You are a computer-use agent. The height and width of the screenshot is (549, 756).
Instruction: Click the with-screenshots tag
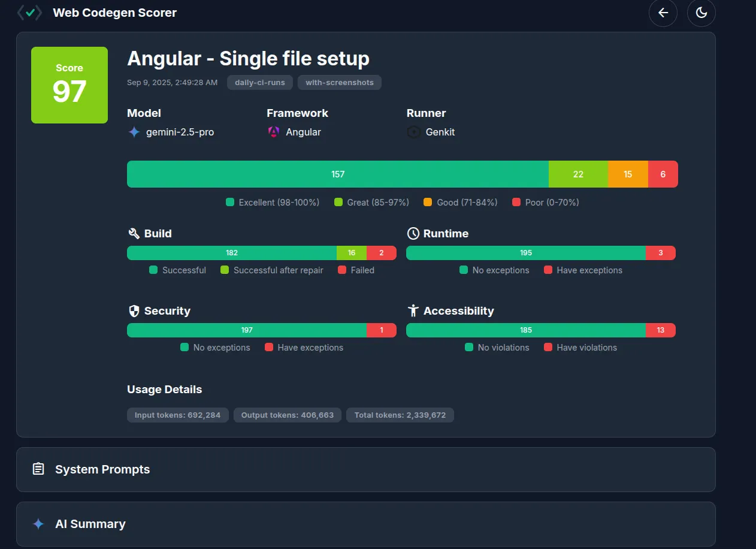point(339,83)
